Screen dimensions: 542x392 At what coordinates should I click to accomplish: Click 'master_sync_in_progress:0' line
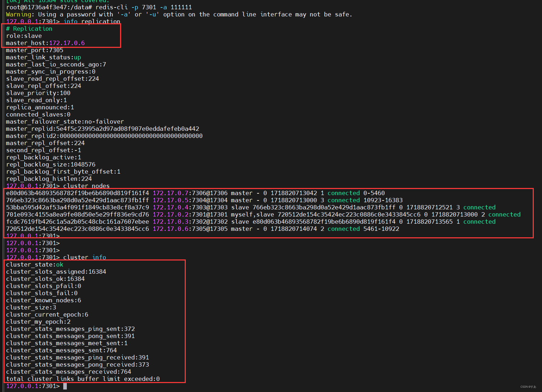(51, 71)
